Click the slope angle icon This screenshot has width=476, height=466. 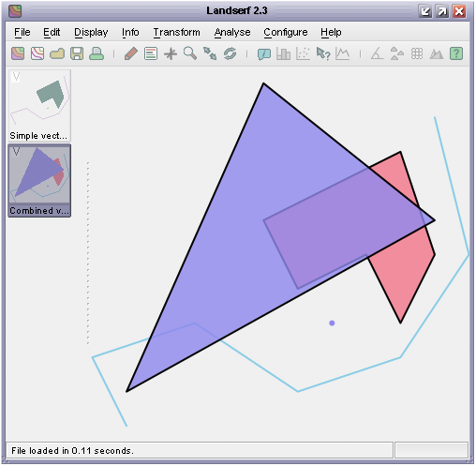tap(378, 53)
